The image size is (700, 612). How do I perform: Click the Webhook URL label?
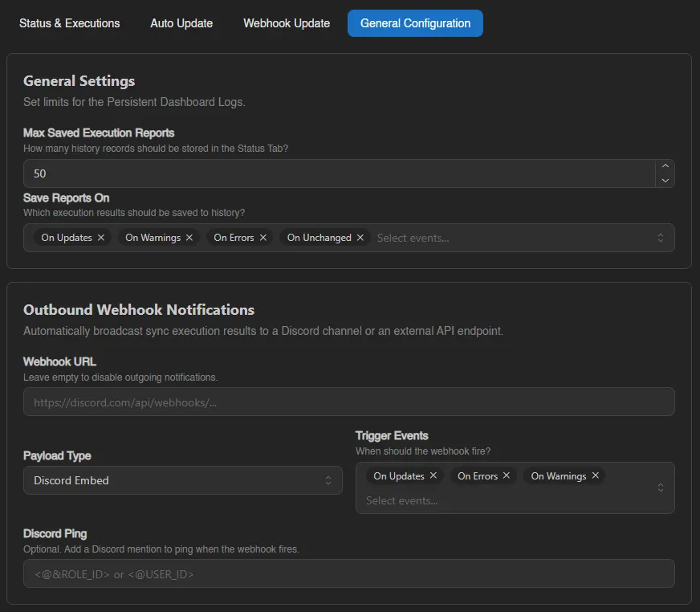tap(60, 361)
